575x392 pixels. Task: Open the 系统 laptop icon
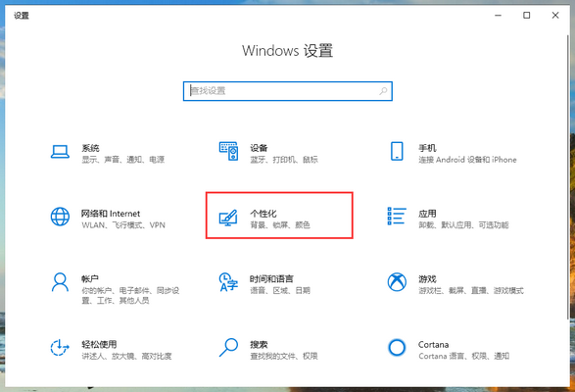tap(60, 152)
